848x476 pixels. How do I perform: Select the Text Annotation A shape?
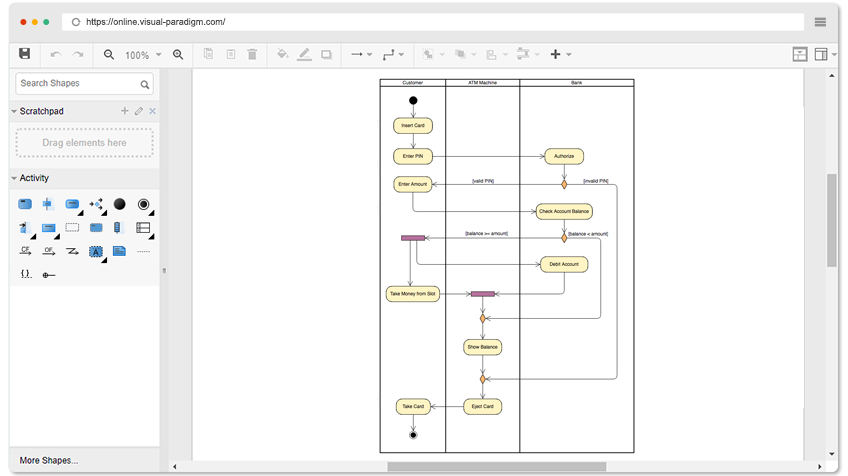96,252
